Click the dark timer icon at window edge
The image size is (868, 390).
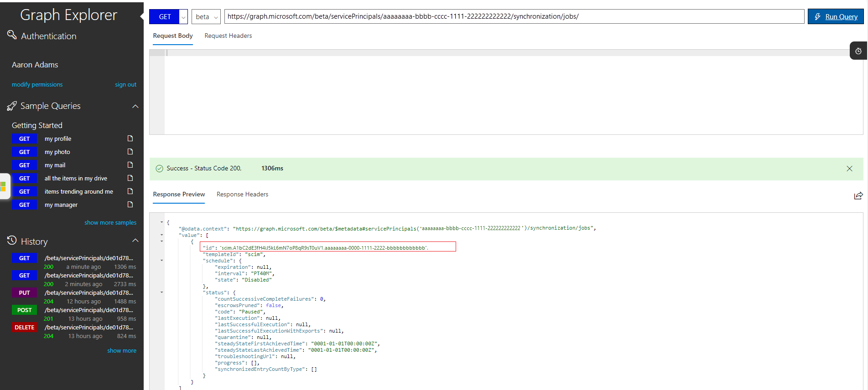[x=858, y=51]
